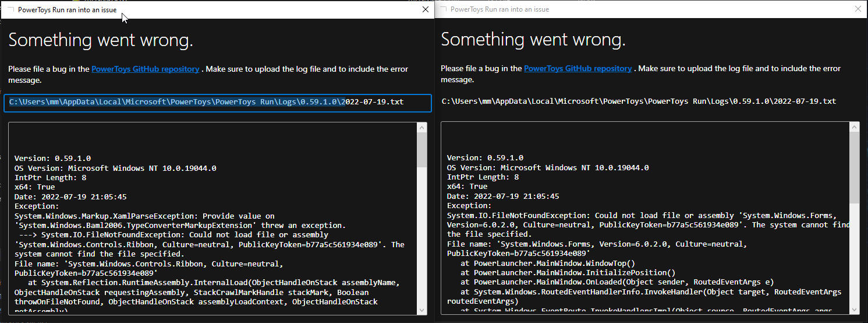Viewport: 868px width, 323px height.
Task: Click the right window's title bar to focus it
Action: click(640, 9)
